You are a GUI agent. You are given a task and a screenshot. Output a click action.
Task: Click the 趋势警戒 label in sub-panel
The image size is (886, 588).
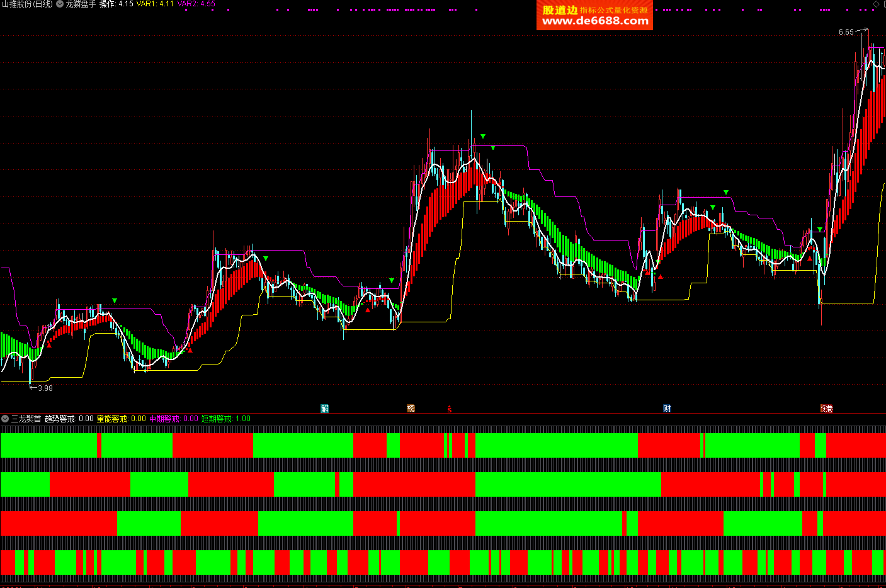point(60,419)
